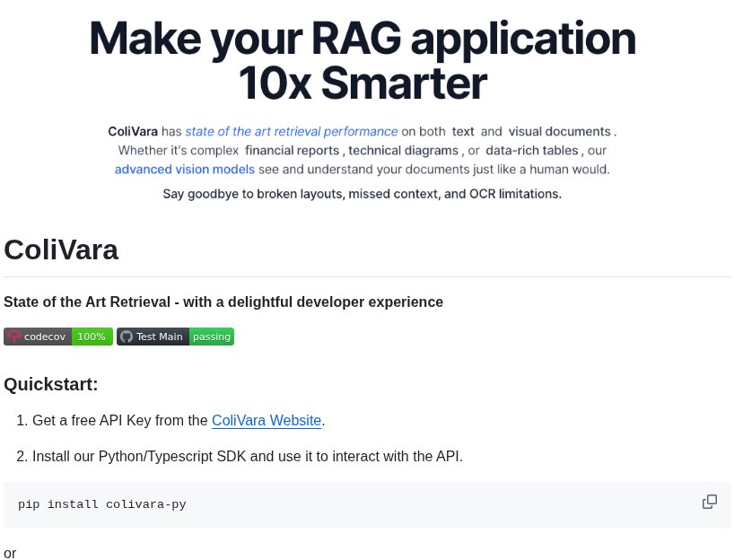Image resolution: width=734 pixels, height=560 pixels.
Task: Click the 'State of the Art Retrieval' tagline
Action: [223, 302]
